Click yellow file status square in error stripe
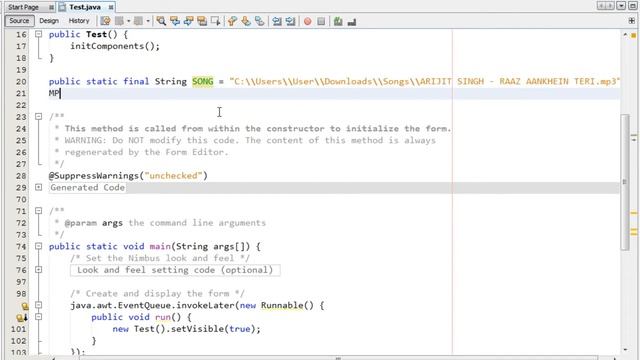 tap(633, 36)
